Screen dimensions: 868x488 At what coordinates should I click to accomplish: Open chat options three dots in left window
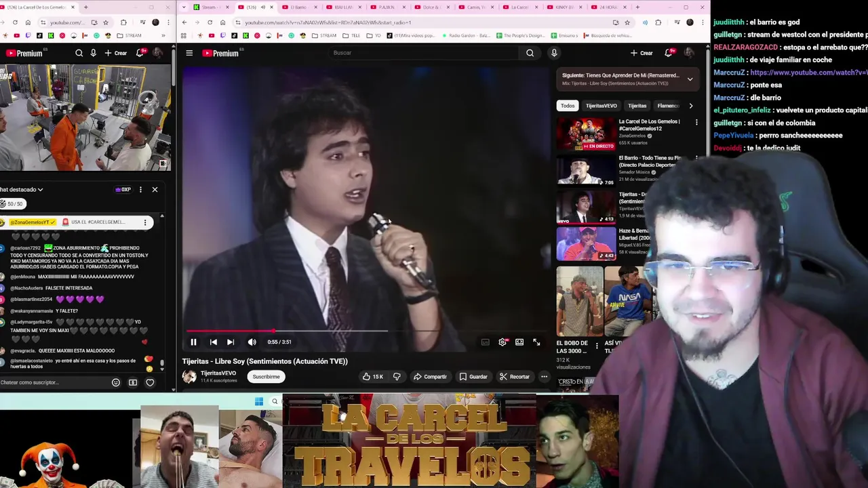(x=140, y=190)
